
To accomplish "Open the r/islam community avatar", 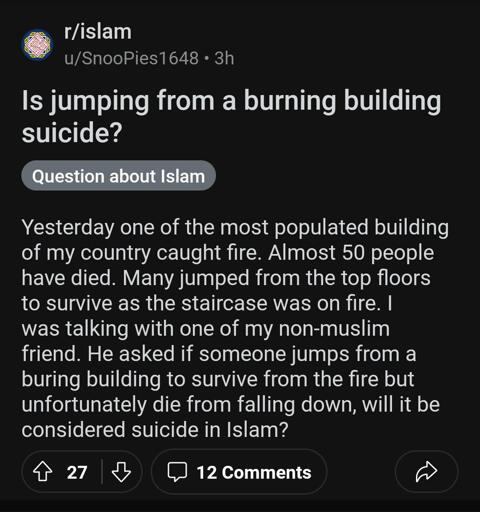I will (38, 45).
